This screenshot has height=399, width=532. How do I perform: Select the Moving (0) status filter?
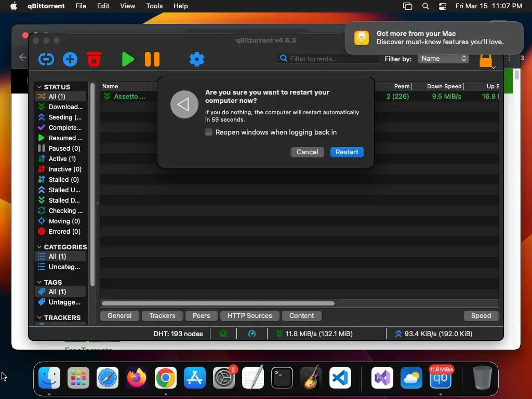[60, 221]
